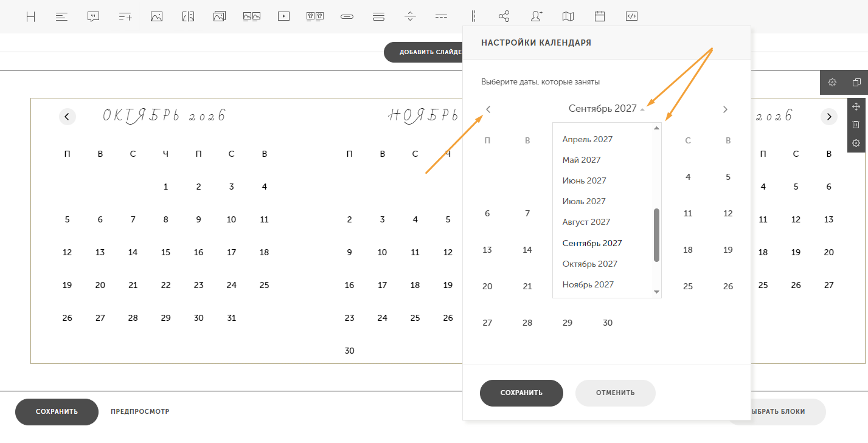Click the dark Сохранить button in the calendar settings
This screenshot has width=868, height=443.
[521, 393]
